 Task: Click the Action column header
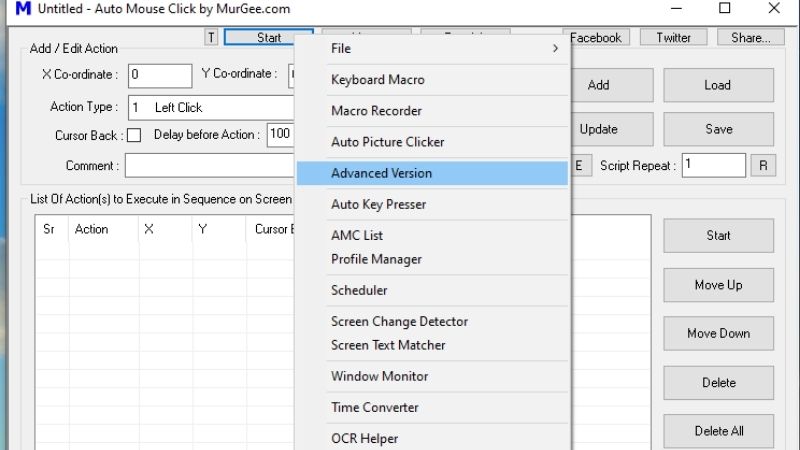(x=104, y=229)
